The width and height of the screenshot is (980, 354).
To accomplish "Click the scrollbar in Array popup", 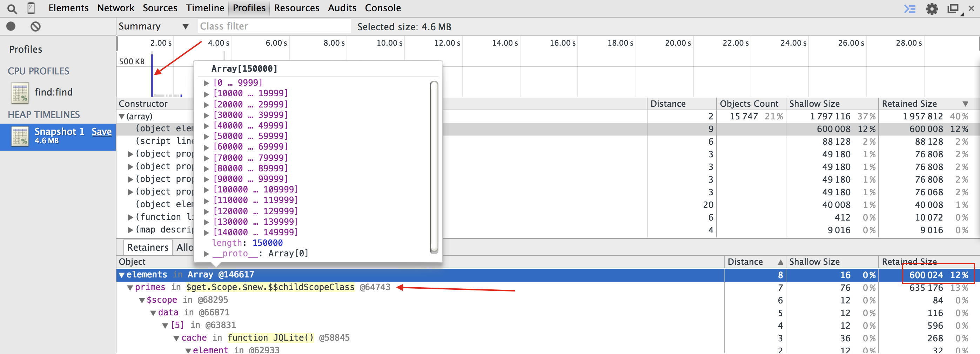I will (x=434, y=167).
